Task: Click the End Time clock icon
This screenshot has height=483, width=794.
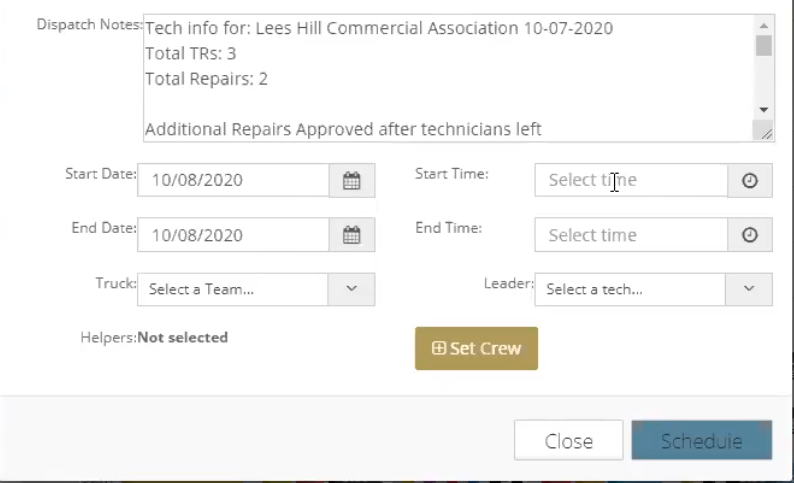Action: [749, 236]
